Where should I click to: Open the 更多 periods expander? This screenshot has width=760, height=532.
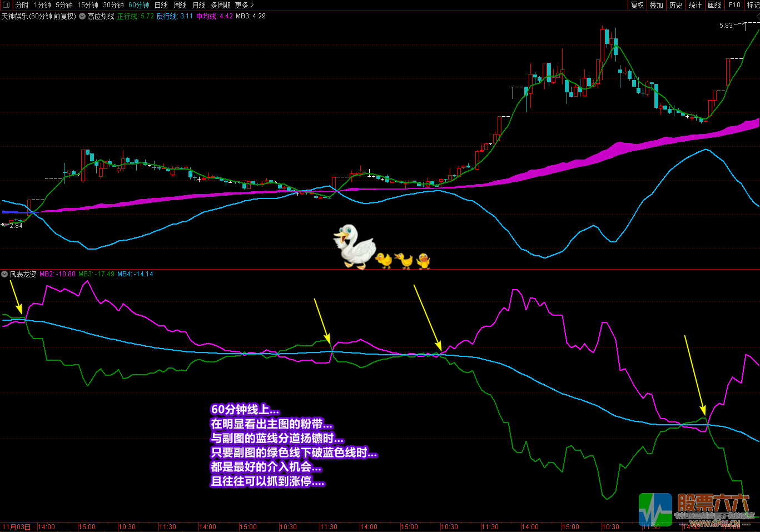pos(244,5)
